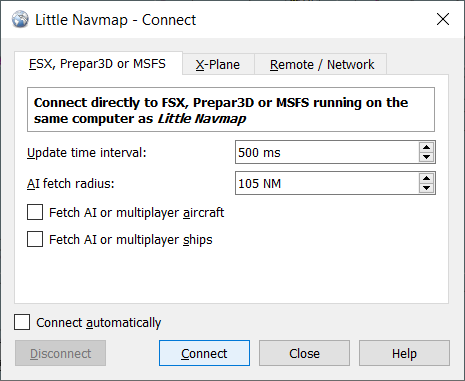Increase the AI fetch radius value
The width and height of the screenshot is (465, 381).
pyautogui.click(x=427, y=178)
